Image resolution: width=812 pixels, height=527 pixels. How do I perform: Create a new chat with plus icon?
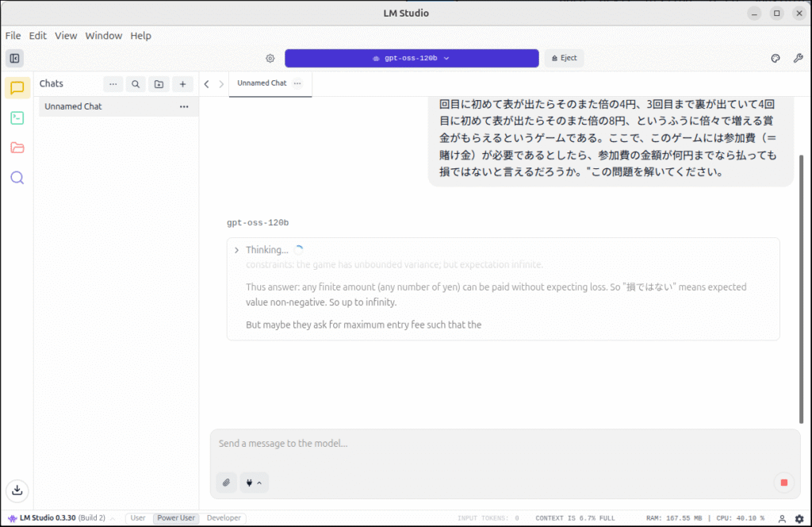[x=182, y=83]
